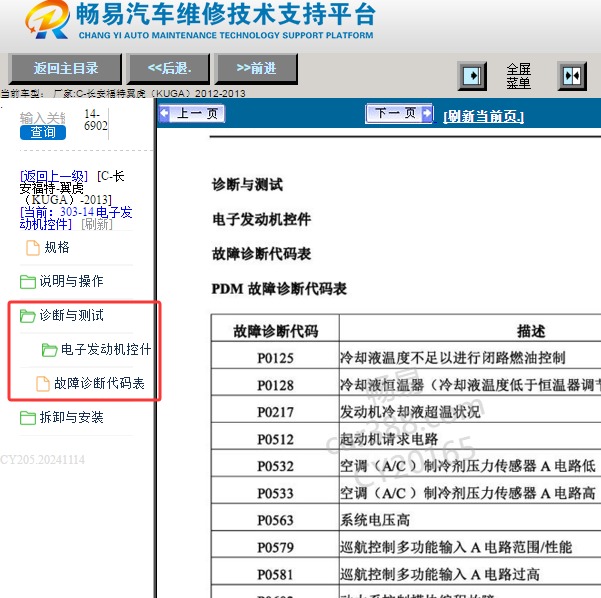
Task: Collapse the 诊断与测试 folder
Action: (71, 315)
